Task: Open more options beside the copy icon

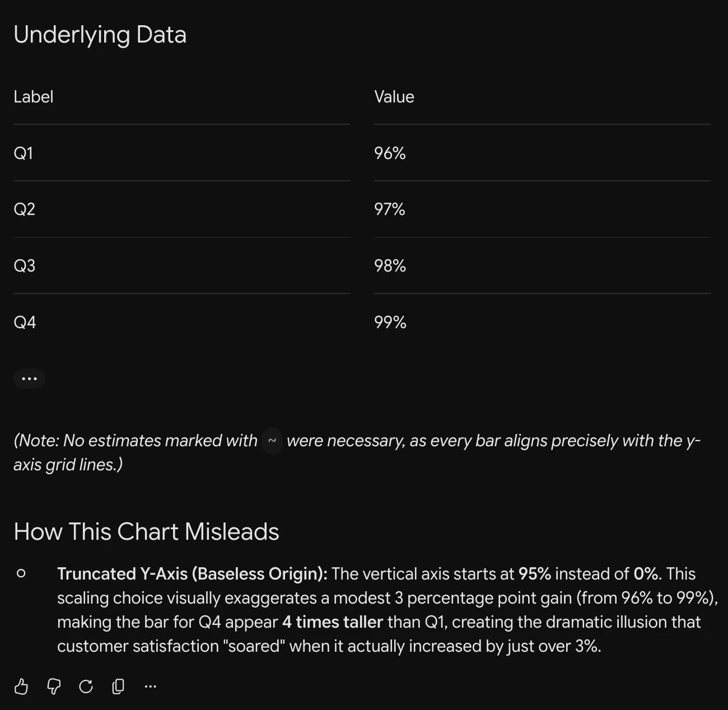Action: pos(151,686)
